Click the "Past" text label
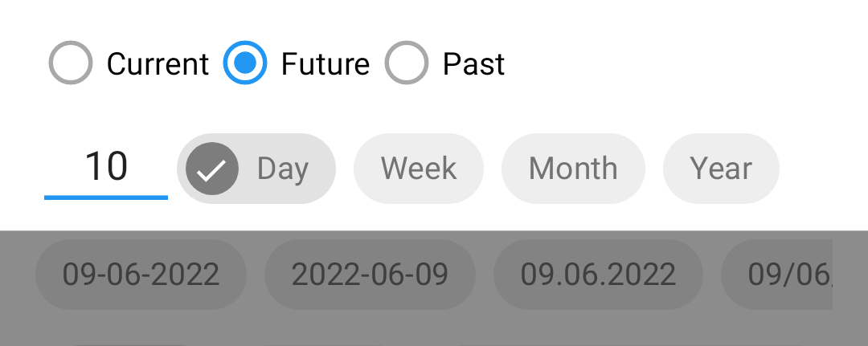 click(x=473, y=64)
